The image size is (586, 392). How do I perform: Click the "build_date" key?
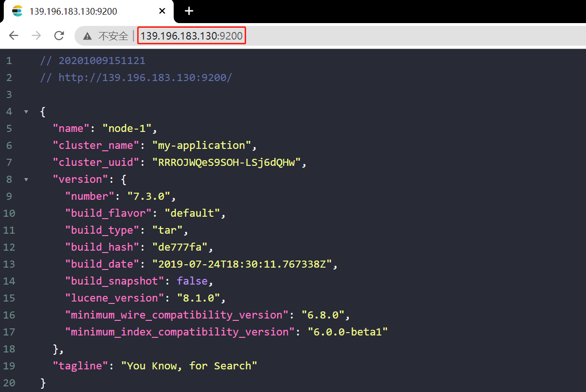[102, 264]
